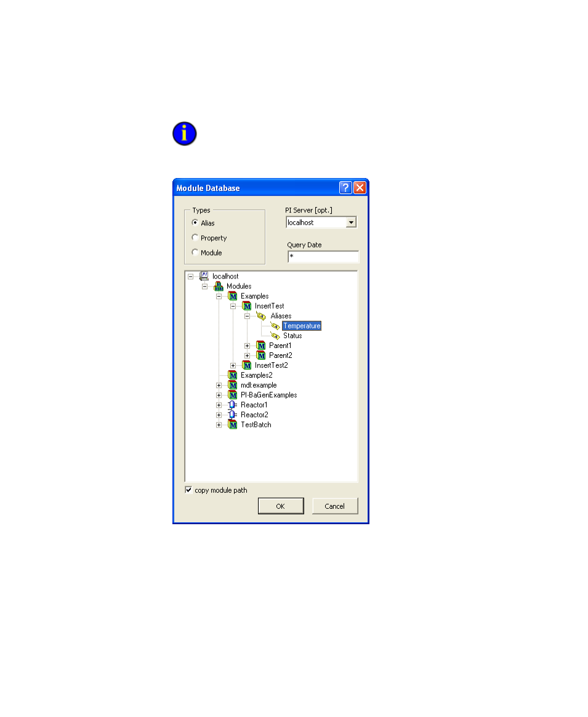This screenshot has height=717, width=588.
Task: Click the OK button
Action: pyautogui.click(x=281, y=506)
